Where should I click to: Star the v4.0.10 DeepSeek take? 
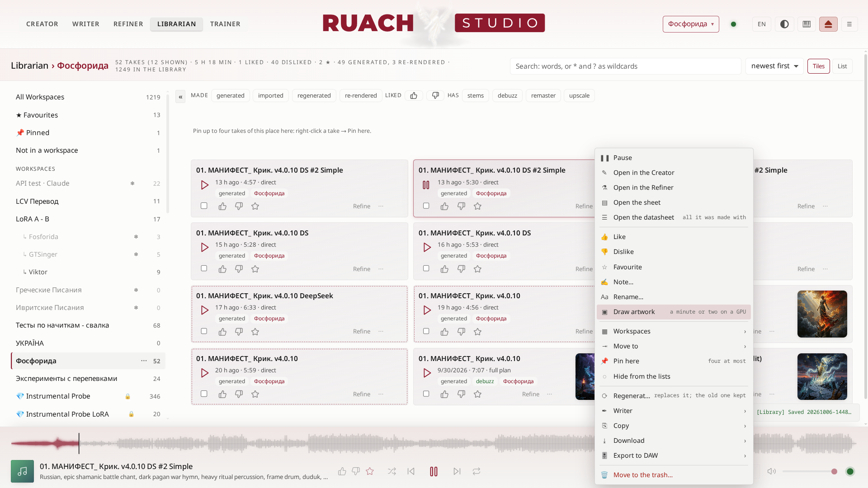coord(255,332)
